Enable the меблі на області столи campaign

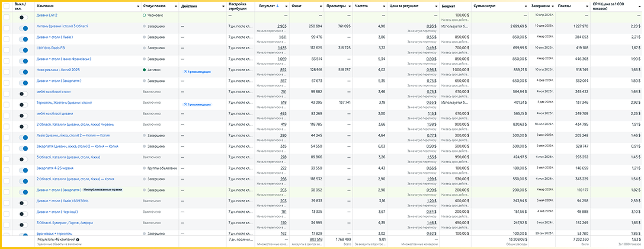(x=24, y=94)
